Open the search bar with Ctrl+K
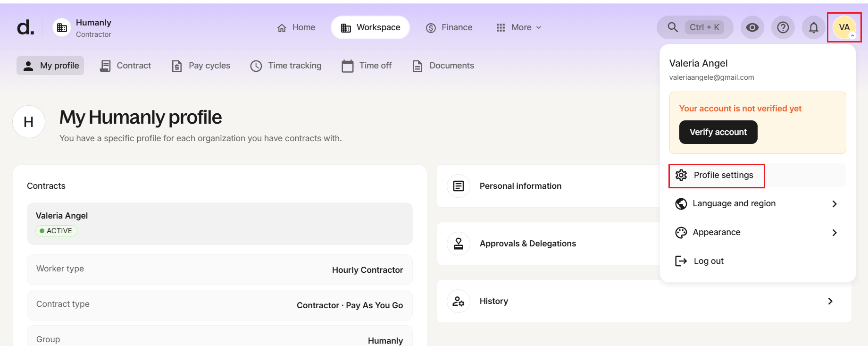The height and width of the screenshot is (346, 868). pos(694,27)
